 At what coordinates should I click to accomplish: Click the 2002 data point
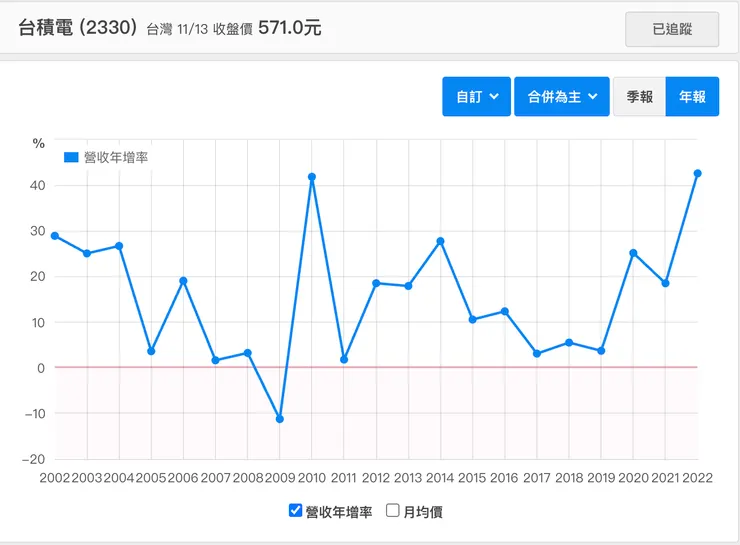[x=55, y=236]
